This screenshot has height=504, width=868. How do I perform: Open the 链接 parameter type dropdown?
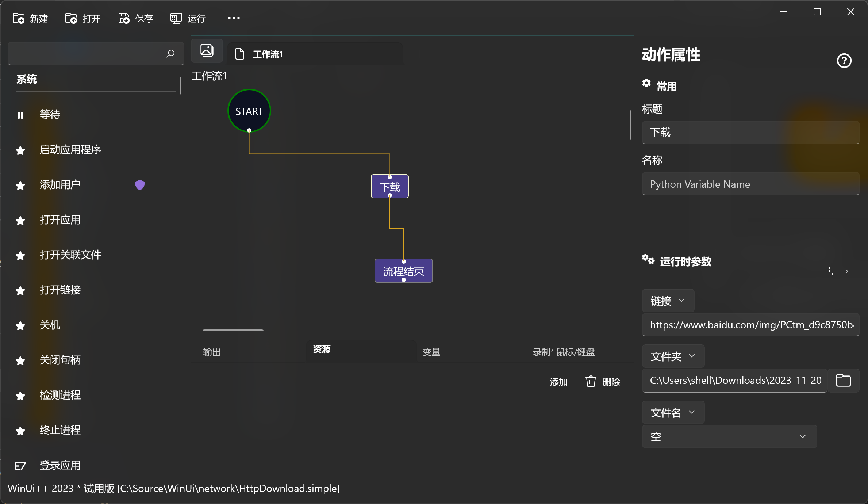click(668, 301)
